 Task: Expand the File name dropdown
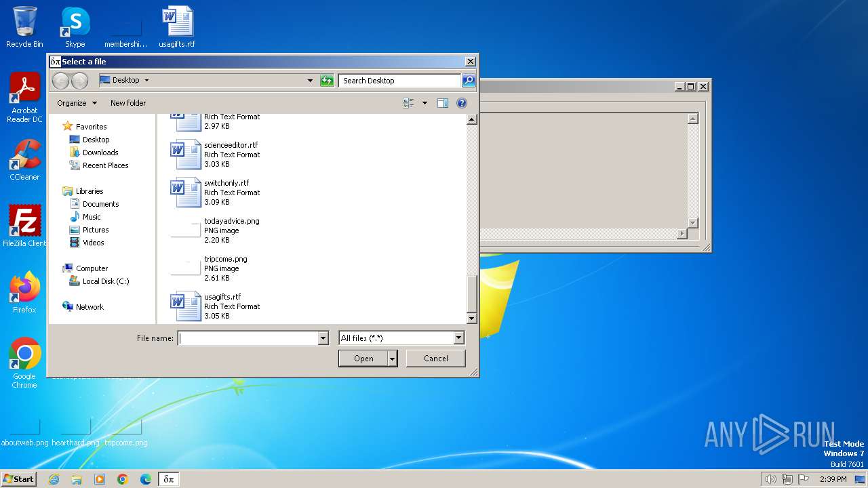click(x=323, y=338)
